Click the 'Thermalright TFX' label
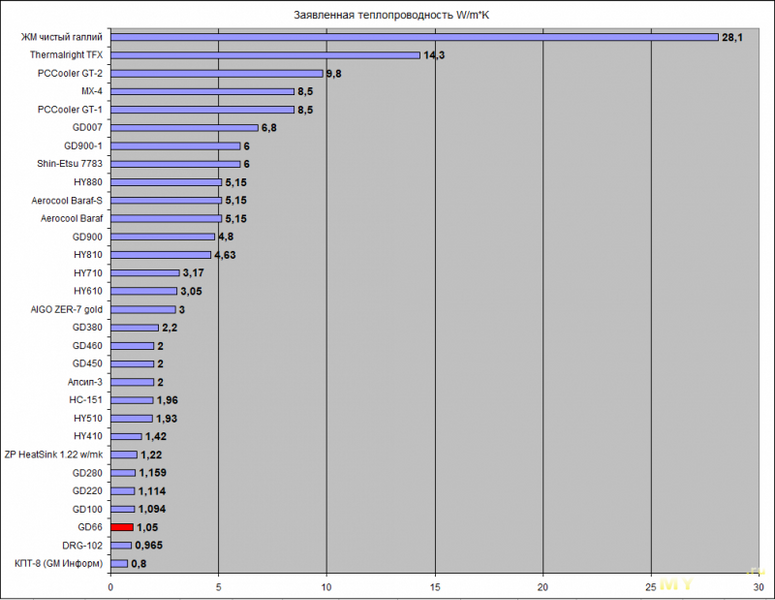This screenshot has width=775, height=600. pyautogui.click(x=66, y=55)
